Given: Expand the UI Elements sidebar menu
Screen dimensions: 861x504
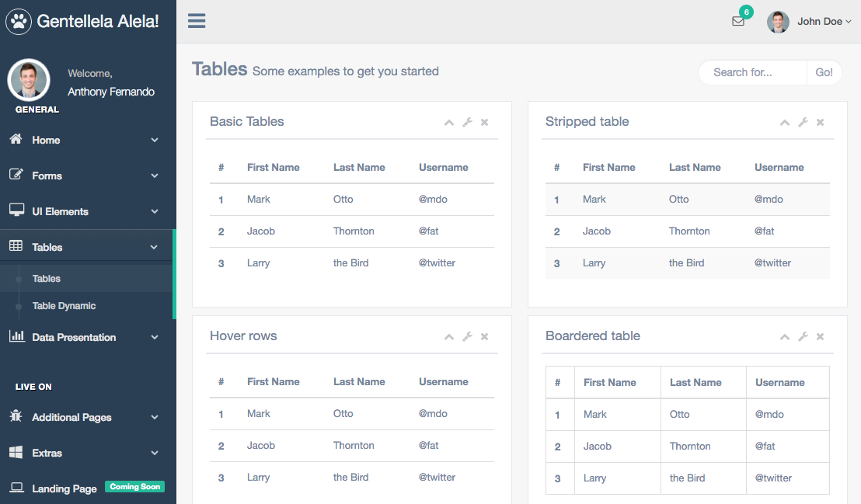Looking at the screenshot, I should (84, 211).
